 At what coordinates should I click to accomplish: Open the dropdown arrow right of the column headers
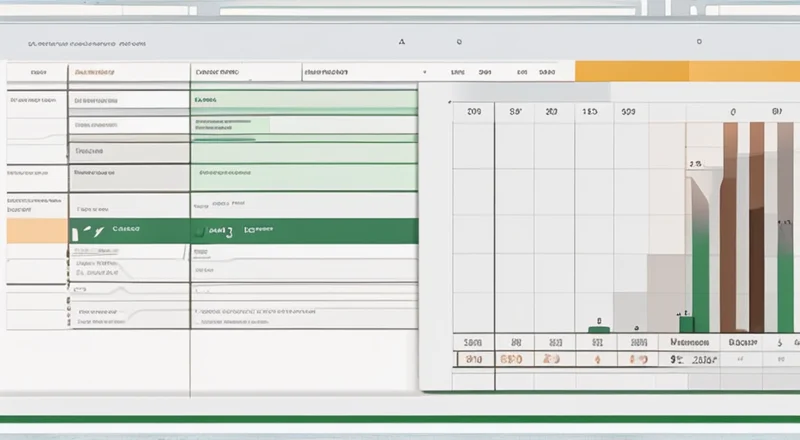pyautogui.click(x=425, y=73)
